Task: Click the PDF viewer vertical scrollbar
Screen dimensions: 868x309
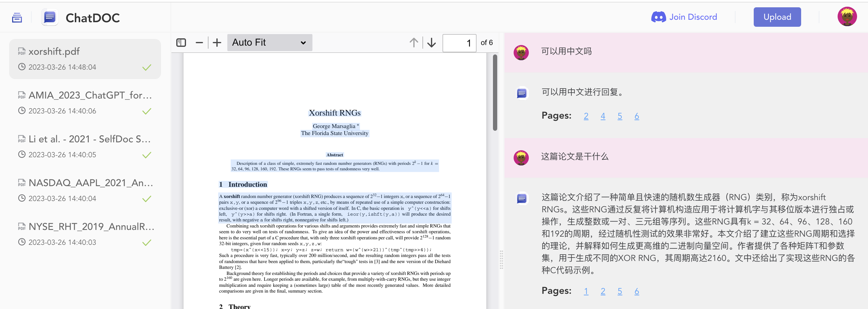Action: pos(495,93)
